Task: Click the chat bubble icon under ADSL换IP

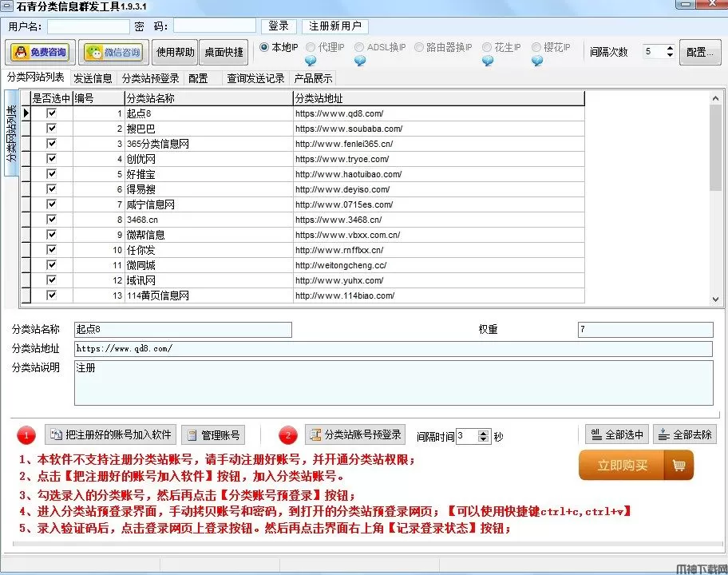Action: pyautogui.click(x=360, y=61)
